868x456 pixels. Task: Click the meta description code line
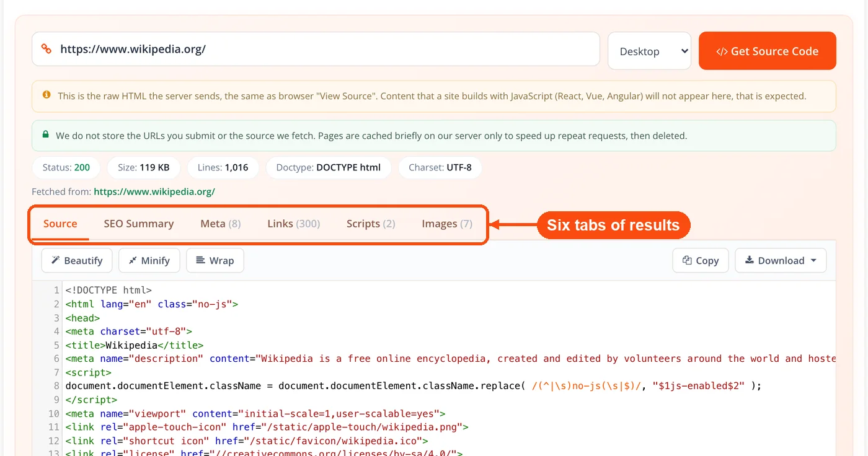click(x=450, y=359)
